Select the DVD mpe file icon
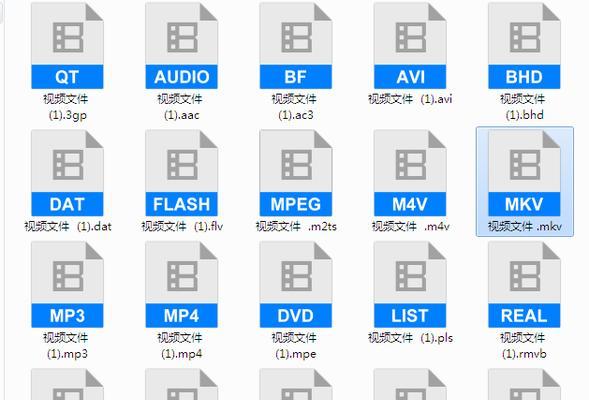Viewport: 589px width, 400px height. pos(296,285)
